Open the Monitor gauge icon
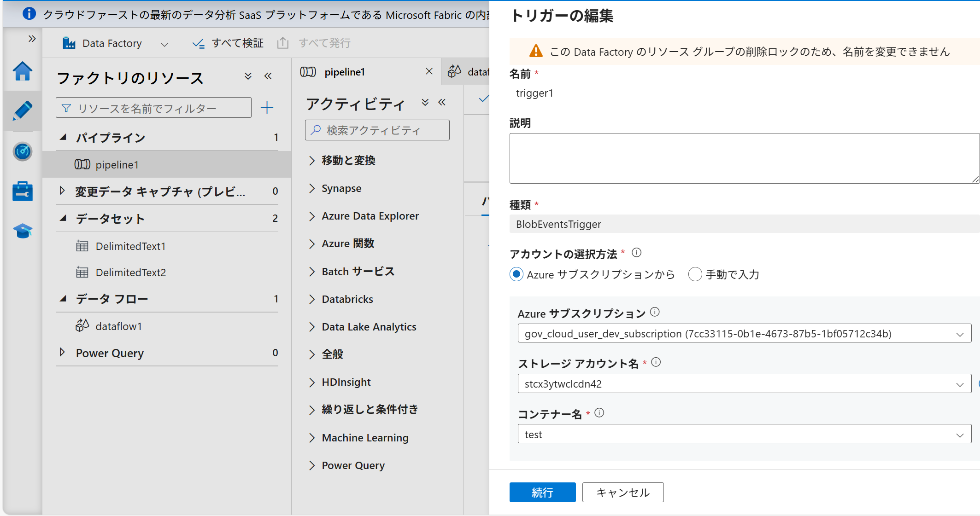 click(22, 151)
